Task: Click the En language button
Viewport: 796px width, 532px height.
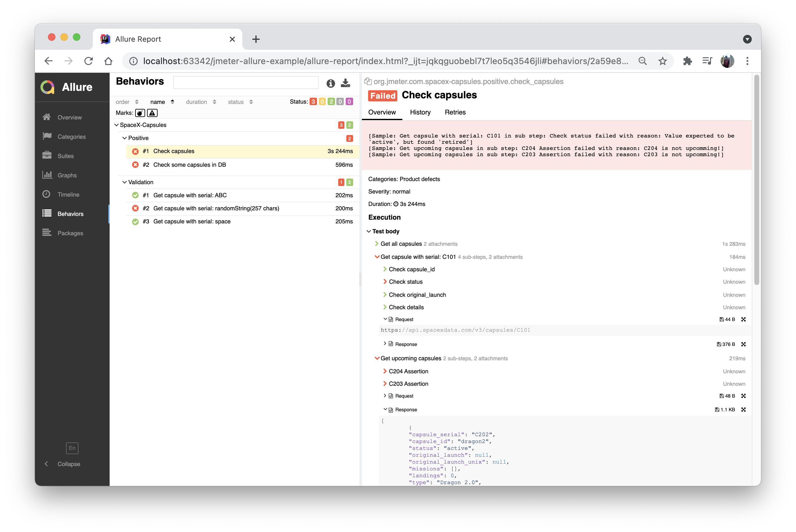Action: [72, 448]
